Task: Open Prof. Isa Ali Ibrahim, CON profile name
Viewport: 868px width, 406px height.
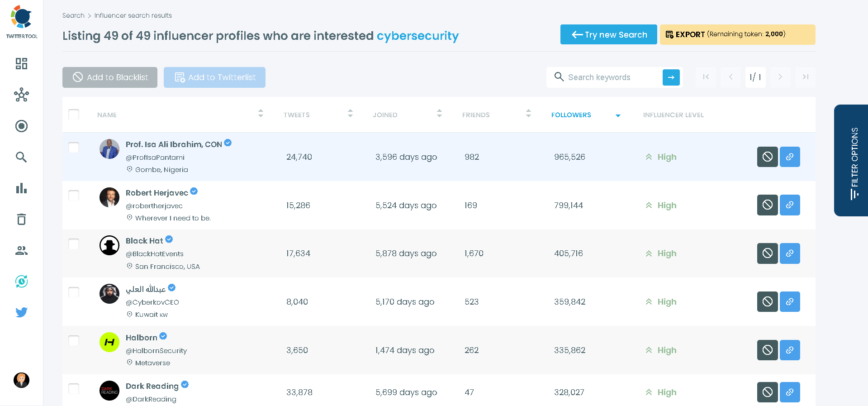Action: (x=174, y=144)
